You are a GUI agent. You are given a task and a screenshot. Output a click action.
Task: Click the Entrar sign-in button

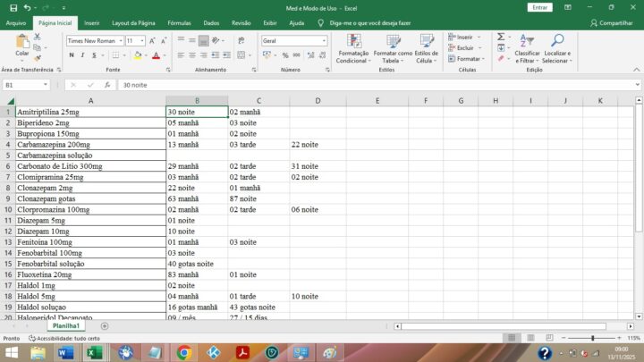[539, 7]
